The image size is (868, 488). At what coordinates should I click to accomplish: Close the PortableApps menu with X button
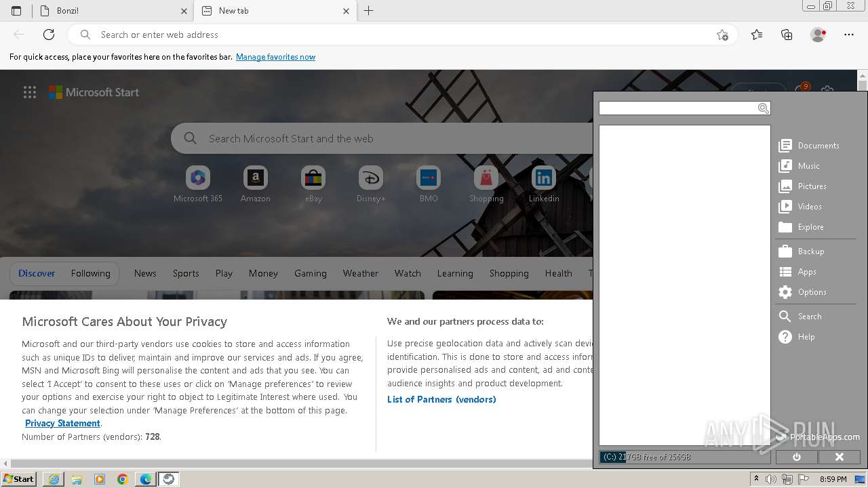[839, 457]
